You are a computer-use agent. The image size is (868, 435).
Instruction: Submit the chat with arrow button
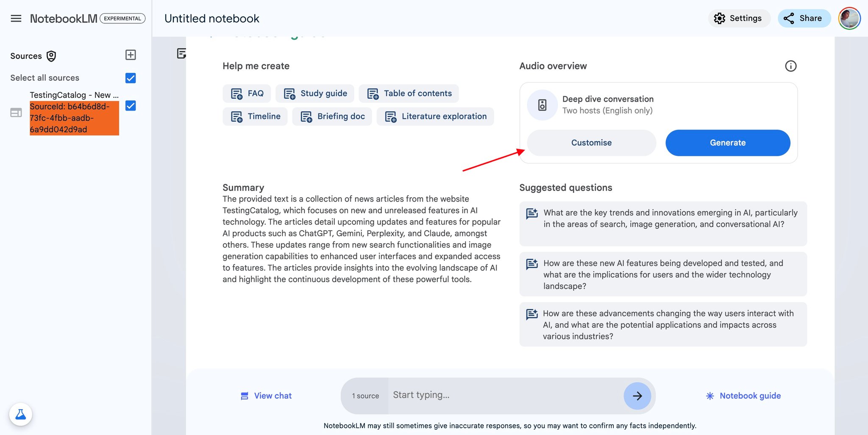637,396
